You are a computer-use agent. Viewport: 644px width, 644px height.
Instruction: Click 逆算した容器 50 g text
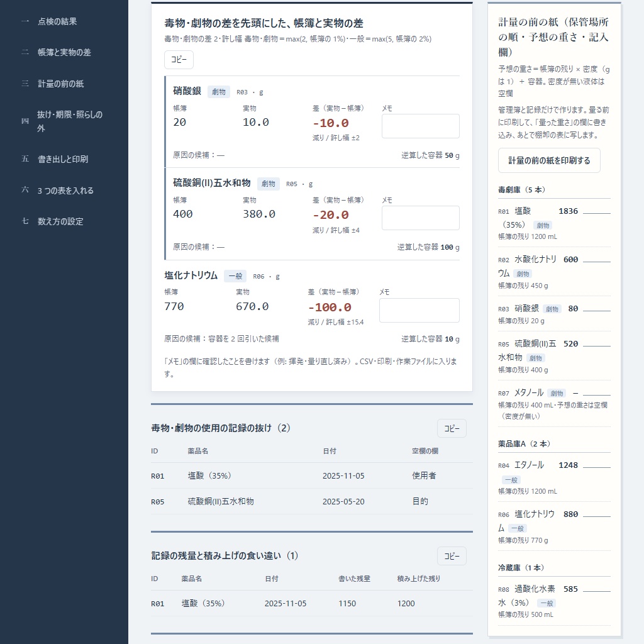point(430,155)
